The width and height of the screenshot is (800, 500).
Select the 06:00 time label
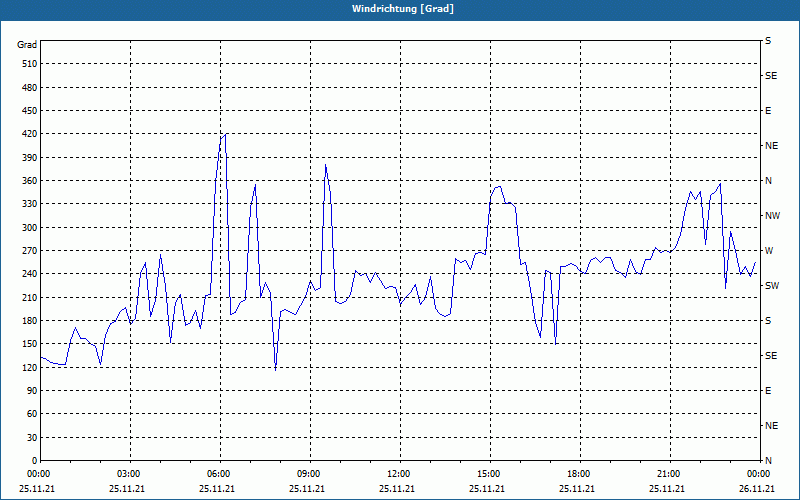point(218,474)
